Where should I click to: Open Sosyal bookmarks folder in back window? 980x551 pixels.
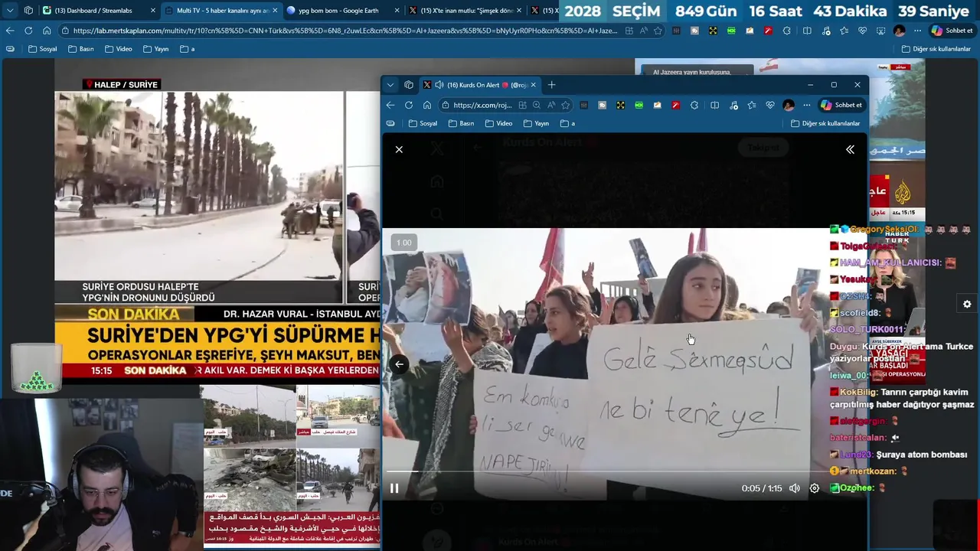(42, 49)
